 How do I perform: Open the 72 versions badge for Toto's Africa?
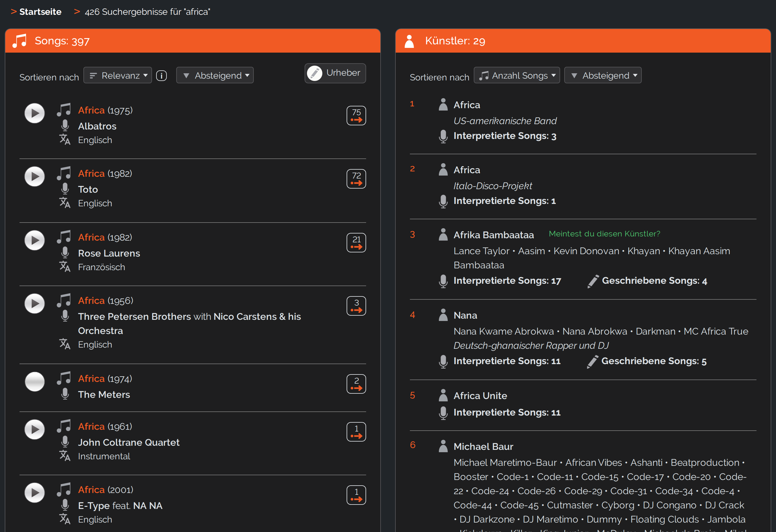point(356,179)
